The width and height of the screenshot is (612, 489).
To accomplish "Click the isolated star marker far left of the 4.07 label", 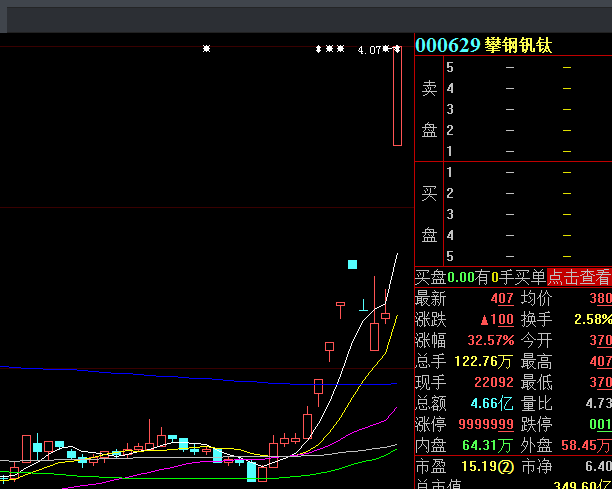I will pyautogui.click(x=206, y=48).
